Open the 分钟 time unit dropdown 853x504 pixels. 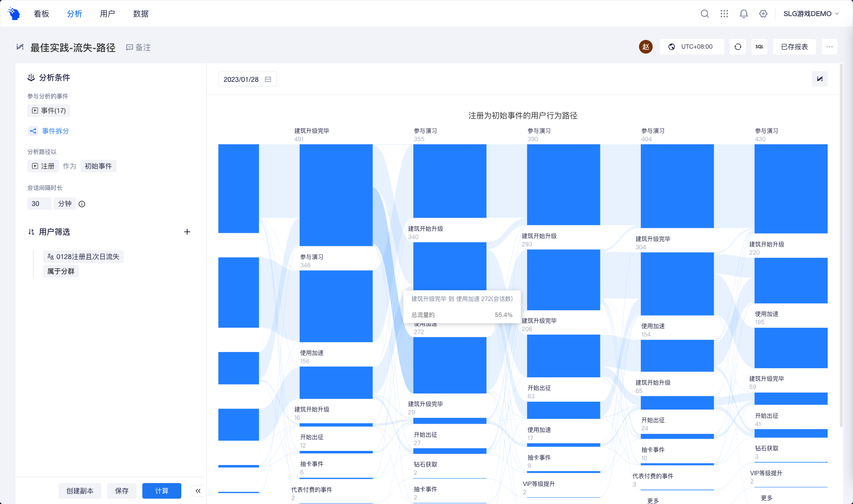(x=65, y=204)
